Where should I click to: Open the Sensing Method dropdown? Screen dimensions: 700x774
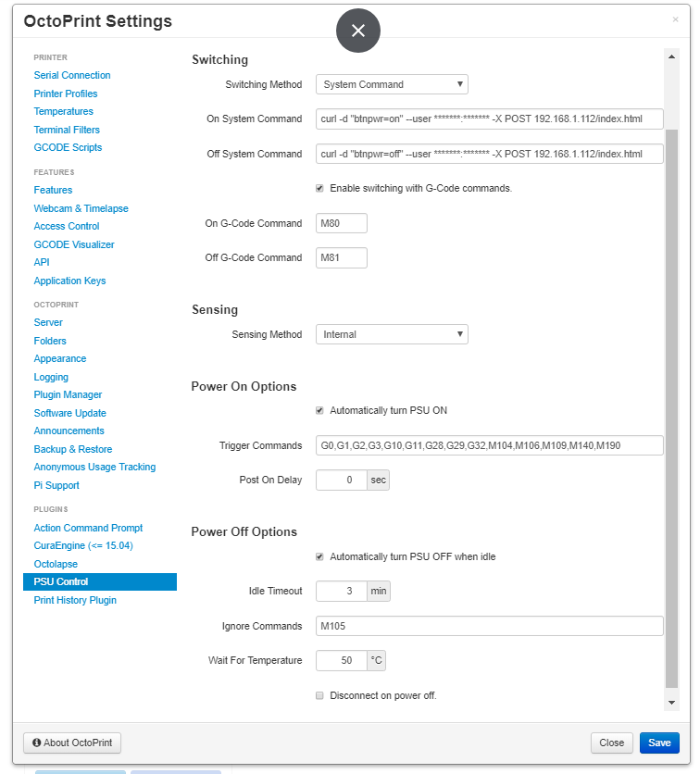pyautogui.click(x=392, y=334)
